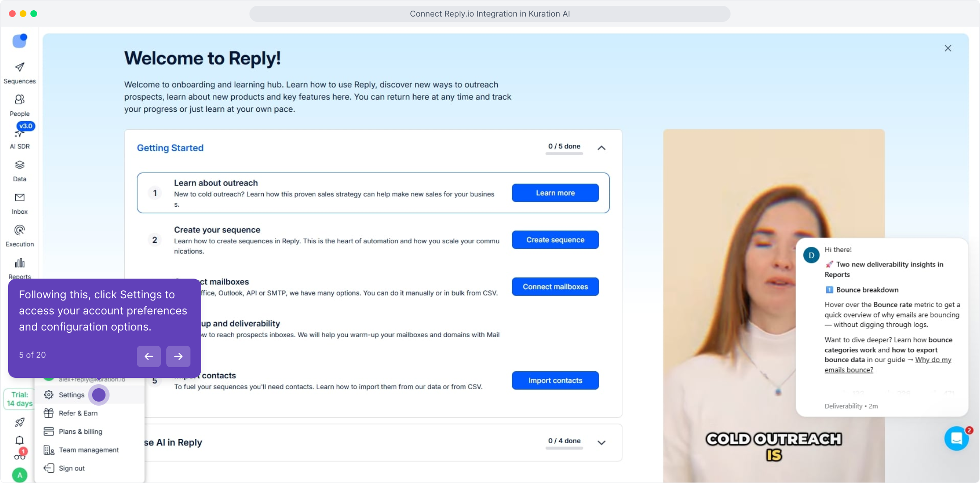
Task: Play the cold outreach video thumbnail
Action: click(773, 306)
